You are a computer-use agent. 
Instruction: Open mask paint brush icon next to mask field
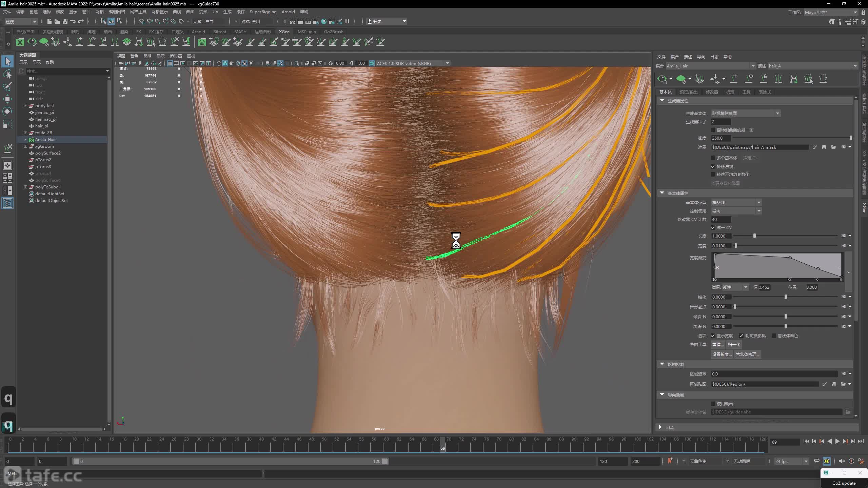tap(815, 147)
